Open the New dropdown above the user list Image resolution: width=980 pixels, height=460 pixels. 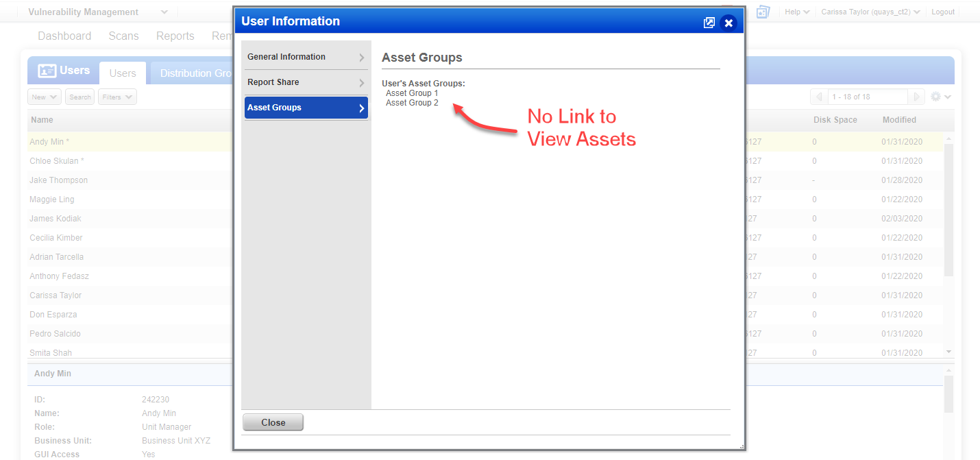[x=44, y=97]
